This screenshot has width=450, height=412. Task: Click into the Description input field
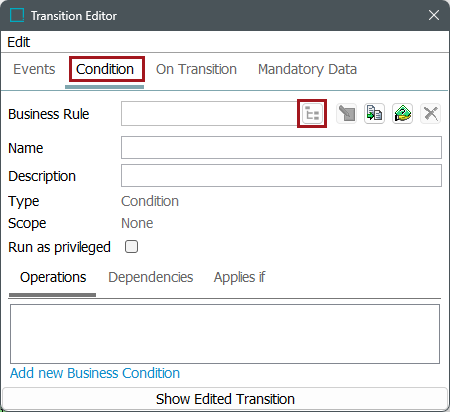click(281, 175)
